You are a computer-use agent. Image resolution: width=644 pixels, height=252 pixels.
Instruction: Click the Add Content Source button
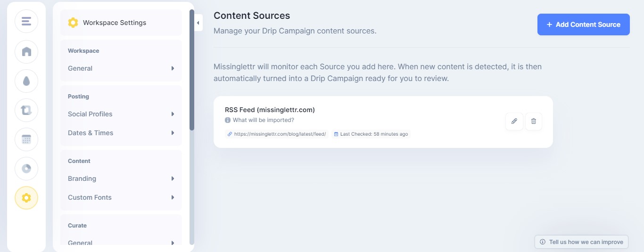tap(584, 24)
